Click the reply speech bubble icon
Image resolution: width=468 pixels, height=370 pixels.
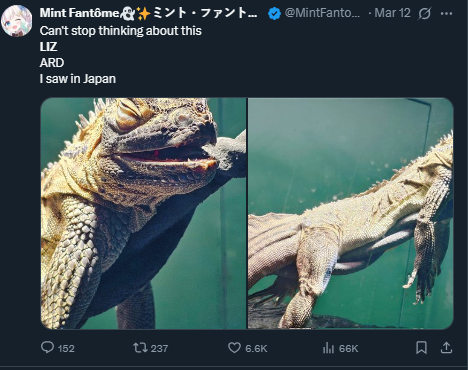coord(47,348)
